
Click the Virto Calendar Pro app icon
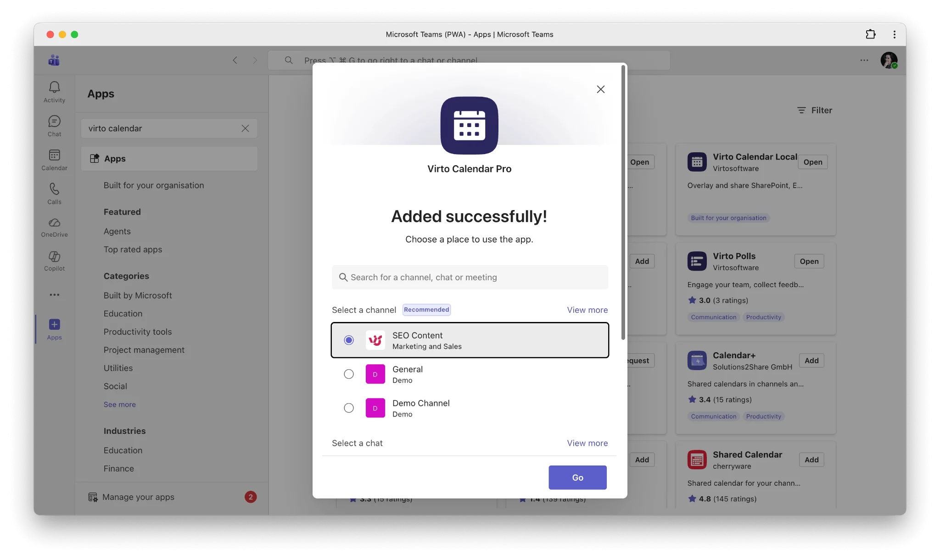coord(469,126)
